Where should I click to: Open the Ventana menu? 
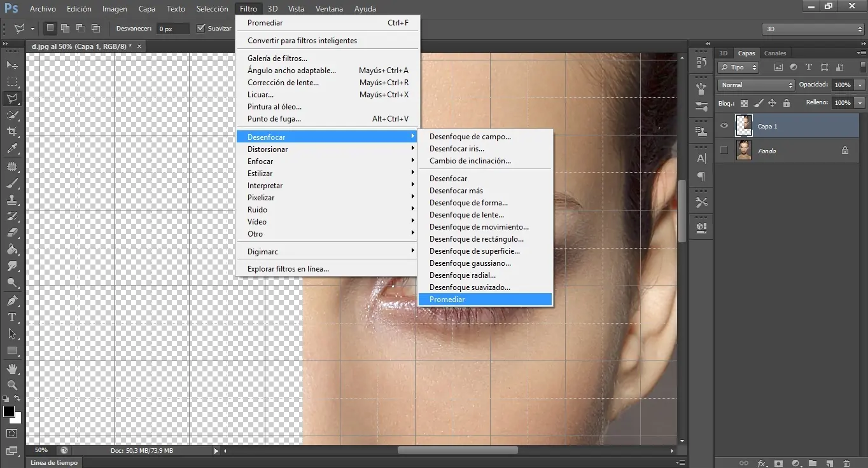(x=329, y=8)
